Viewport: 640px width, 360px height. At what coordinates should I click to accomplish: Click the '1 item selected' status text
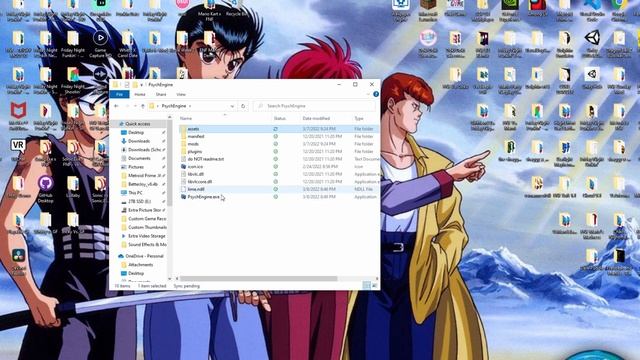tap(152, 286)
